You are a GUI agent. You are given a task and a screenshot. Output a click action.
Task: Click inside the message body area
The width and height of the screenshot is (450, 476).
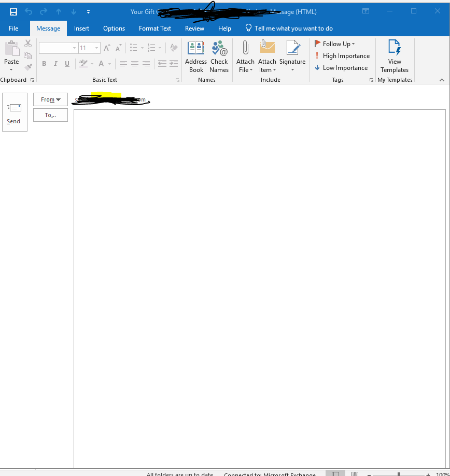260,289
